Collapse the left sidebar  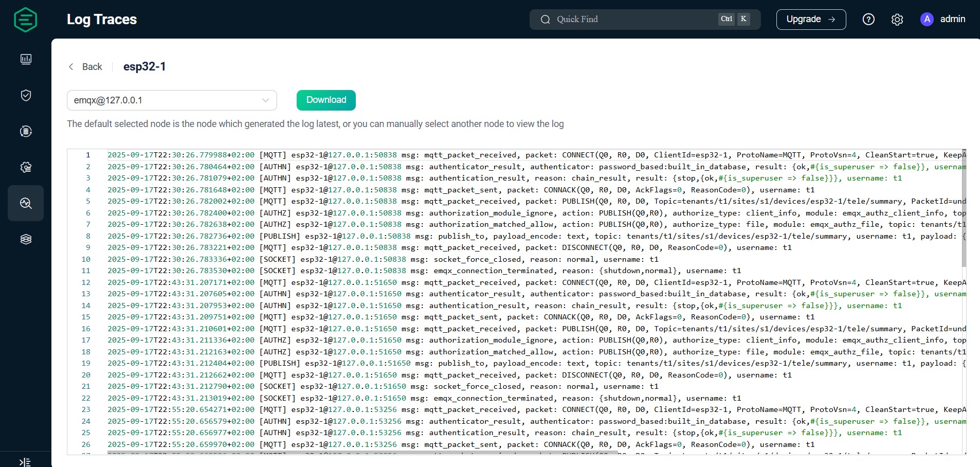(26, 461)
